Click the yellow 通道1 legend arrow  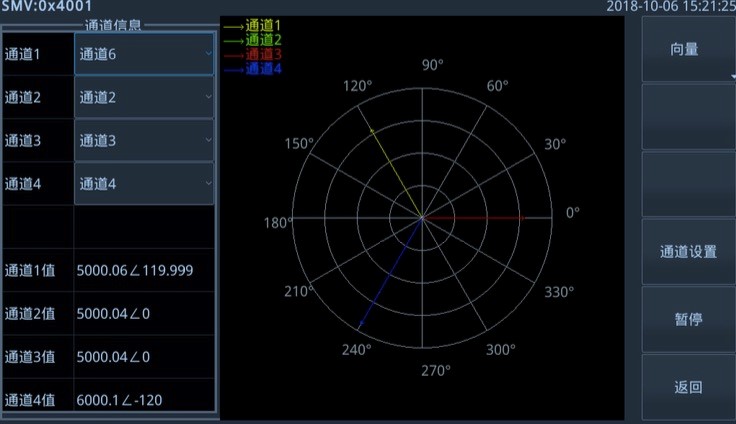pyautogui.click(x=232, y=24)
